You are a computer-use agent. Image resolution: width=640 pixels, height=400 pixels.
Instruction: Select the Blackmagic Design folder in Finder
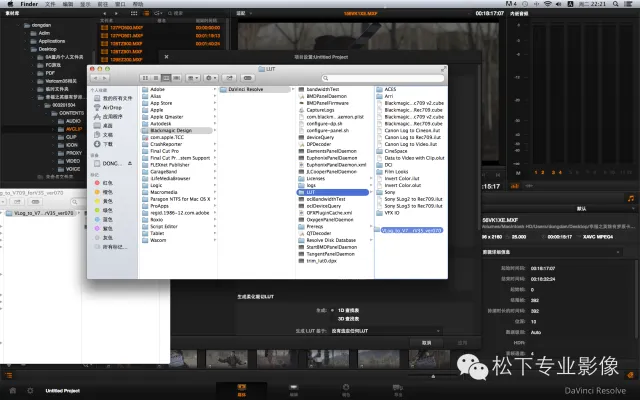pyautogui.click(x=176, y=130)
